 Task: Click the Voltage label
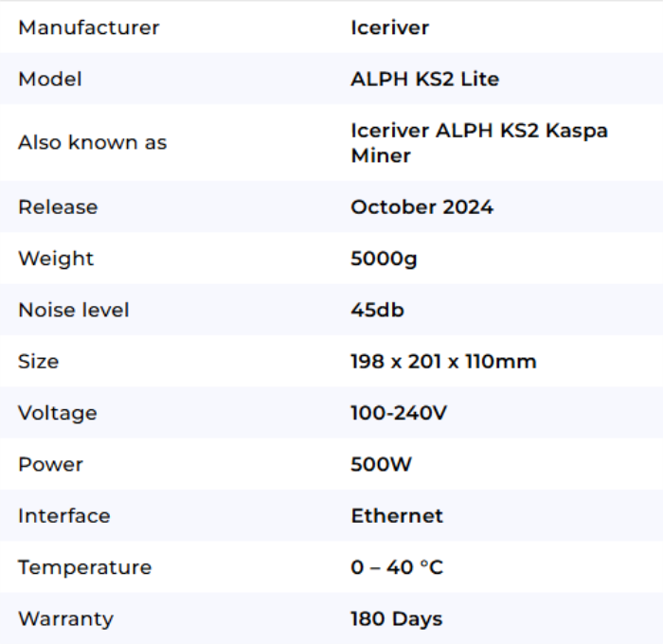(58, 413)
